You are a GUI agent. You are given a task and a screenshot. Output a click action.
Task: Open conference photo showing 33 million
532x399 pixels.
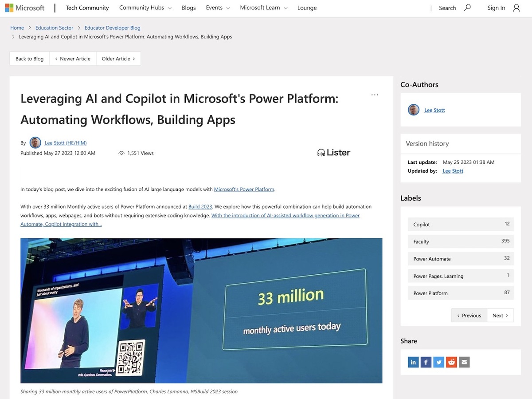pyautogui.click(x=201, y=311)
